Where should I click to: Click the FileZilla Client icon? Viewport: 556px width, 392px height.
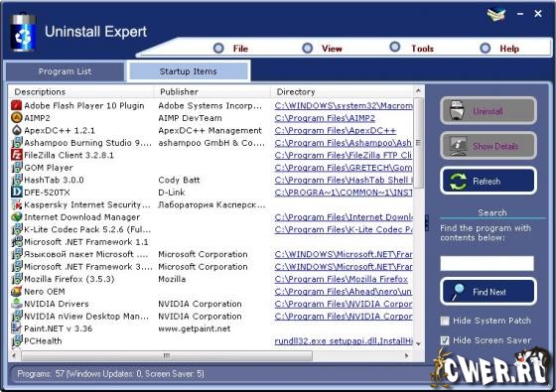tap(16, 155)
